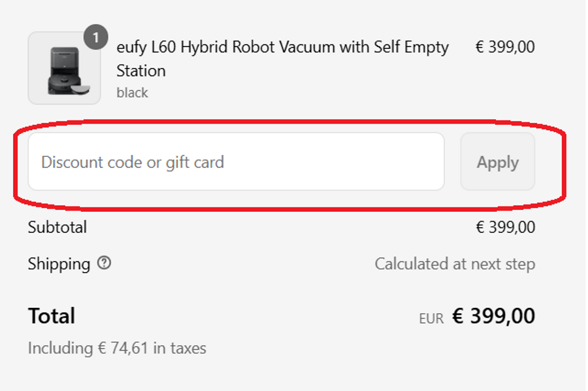Click the eufy L60 Hybrid Robot Vacuum title
Screen dimensions: 588x391
[x=282, y=47]
